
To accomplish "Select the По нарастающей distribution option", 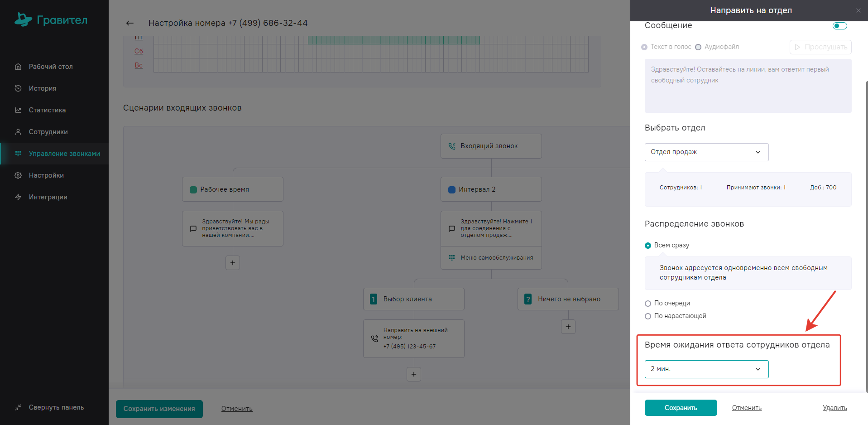I will coord(648,316).
